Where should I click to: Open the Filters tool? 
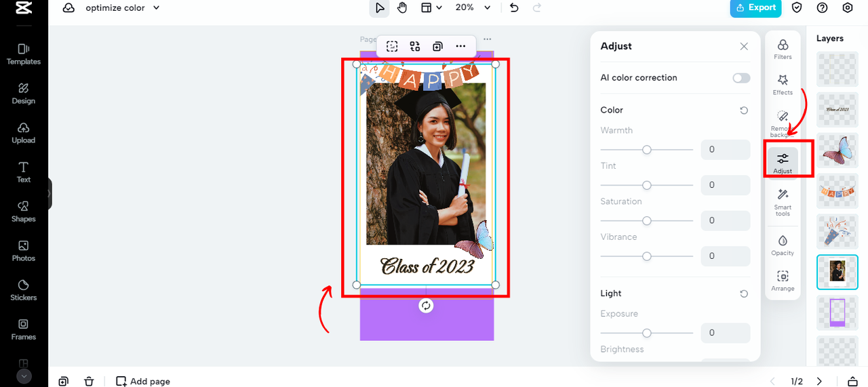click(783, 49)
